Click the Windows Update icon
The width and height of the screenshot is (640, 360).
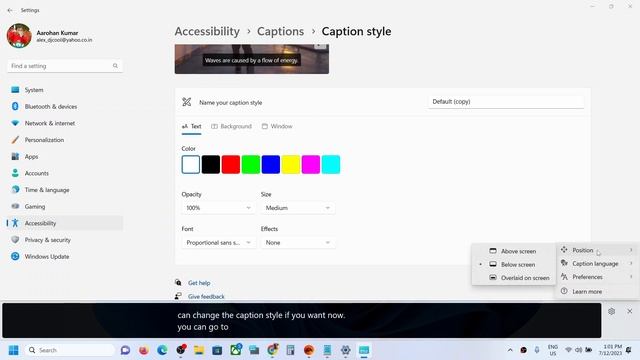pos(15,256)
